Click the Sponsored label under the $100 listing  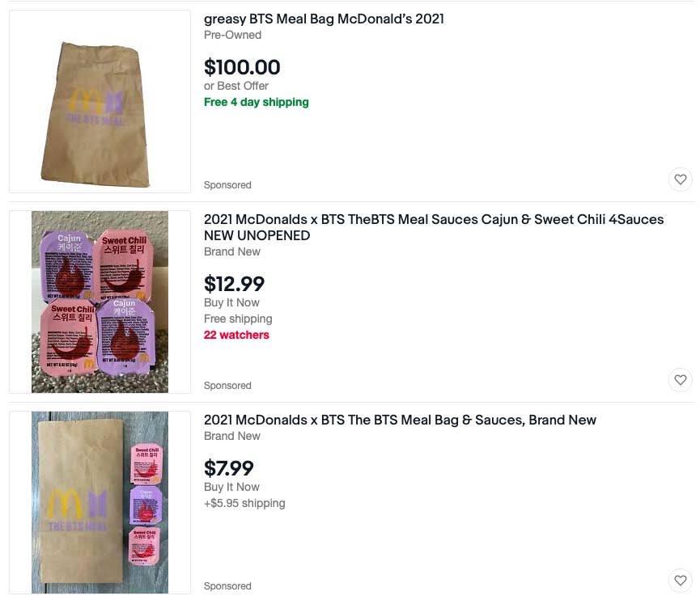coord(227,185)
